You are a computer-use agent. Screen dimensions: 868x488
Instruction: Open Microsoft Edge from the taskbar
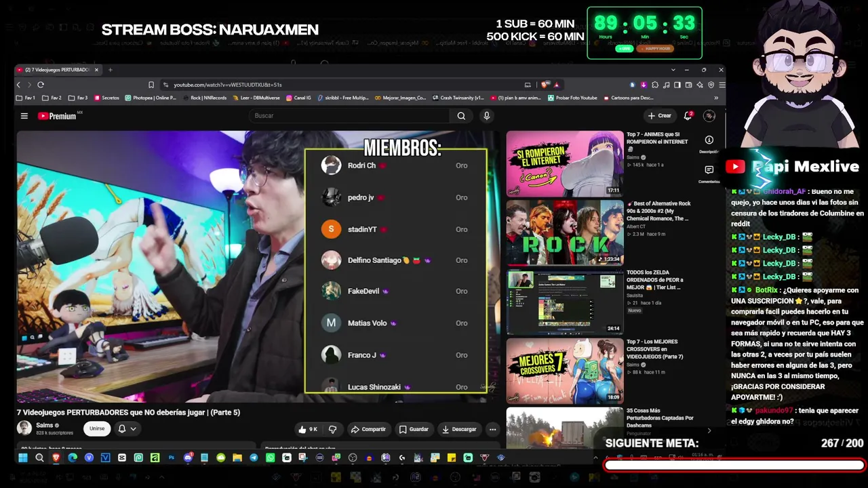tap(73, 458)
